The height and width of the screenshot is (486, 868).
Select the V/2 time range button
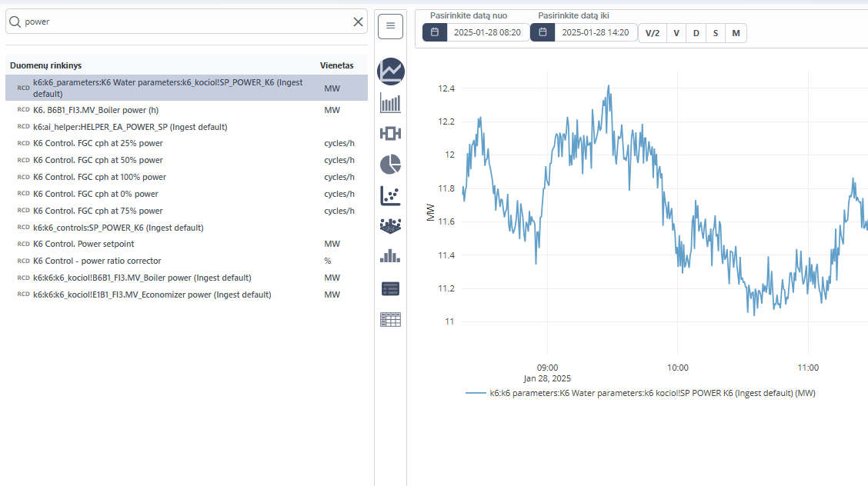[653, 33]
